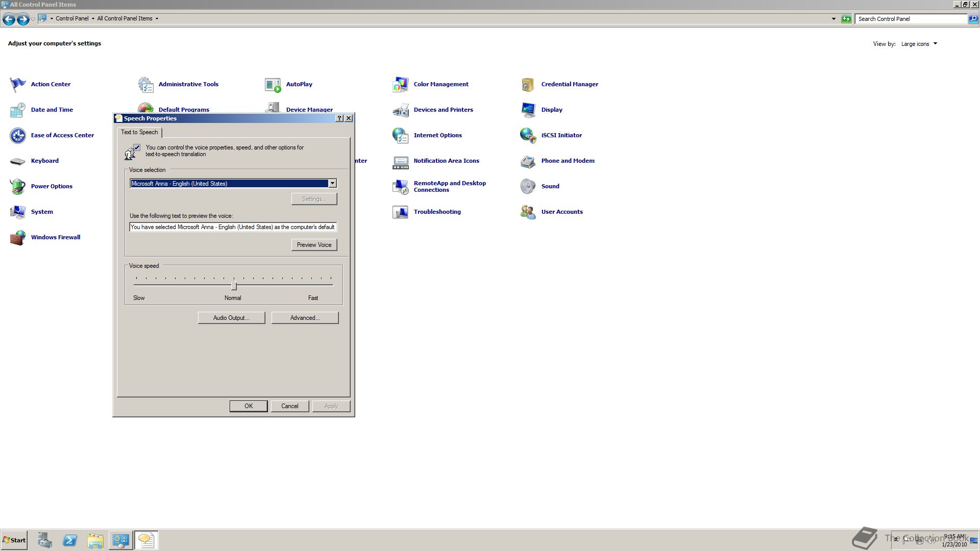
Task: Click the preview voice text field
Action: coord(233,227)
